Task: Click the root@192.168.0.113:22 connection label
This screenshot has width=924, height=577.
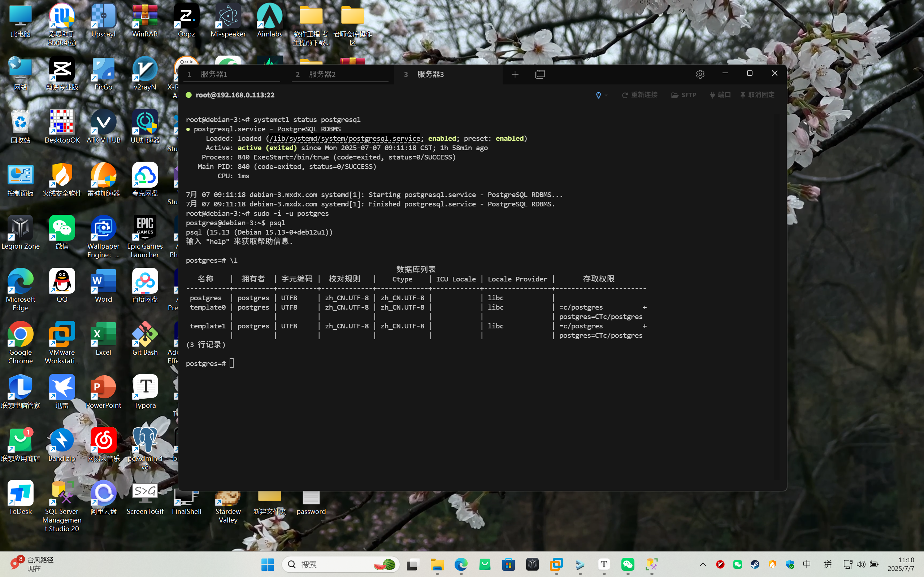Action: tap(235, 95)
